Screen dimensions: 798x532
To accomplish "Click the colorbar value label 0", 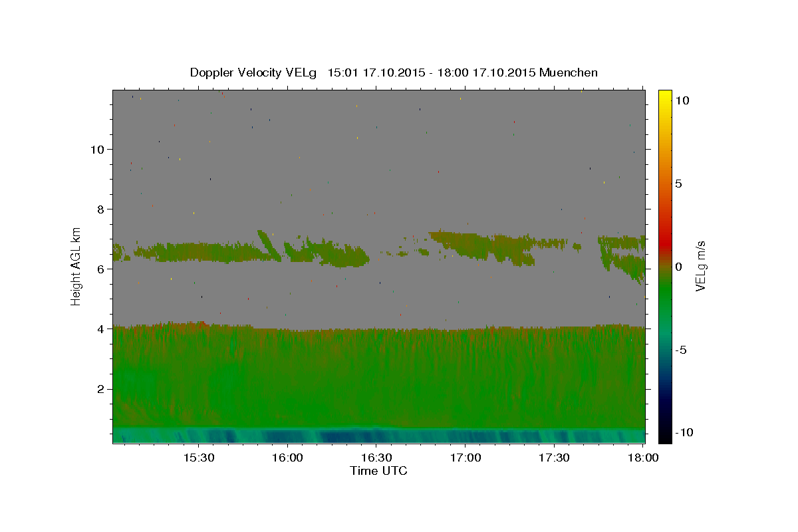I will point(678,267).
